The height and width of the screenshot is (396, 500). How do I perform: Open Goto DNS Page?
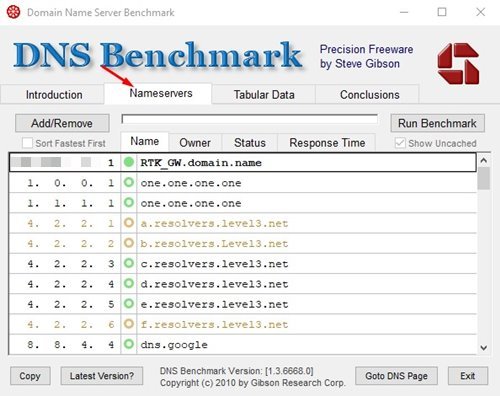tap(396, 376)
